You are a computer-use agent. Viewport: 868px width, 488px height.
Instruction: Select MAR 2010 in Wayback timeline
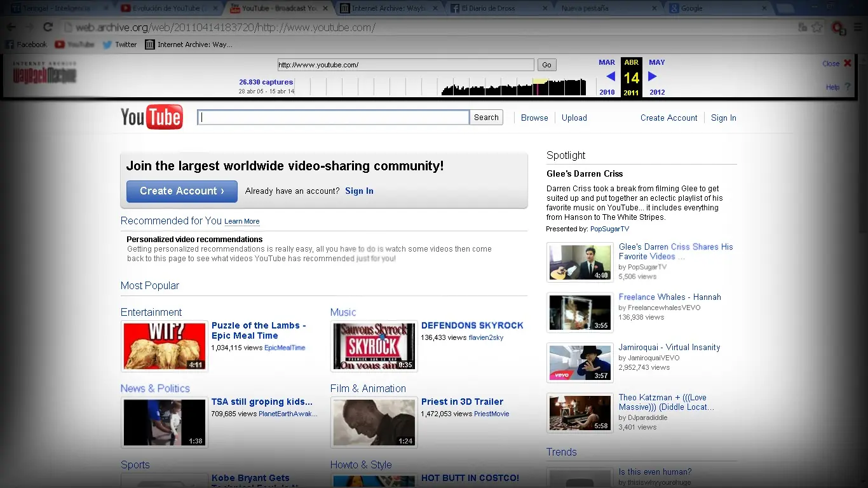tap(607, 77)
